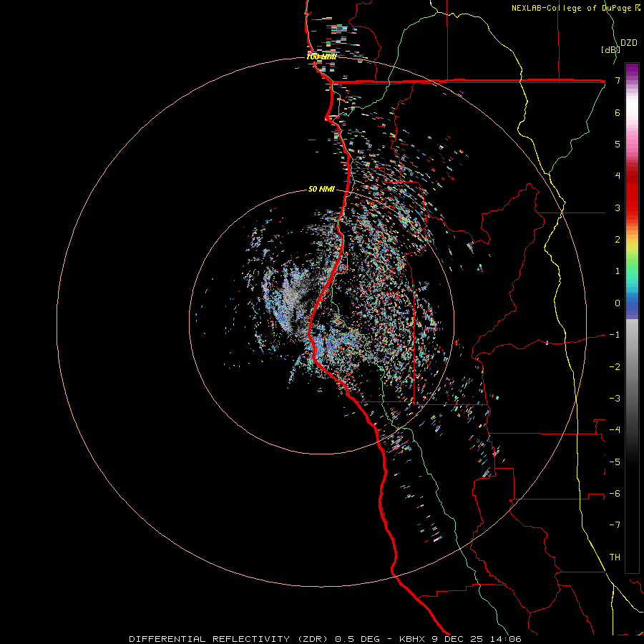Select scale value 4 on legend

point(618,176)
